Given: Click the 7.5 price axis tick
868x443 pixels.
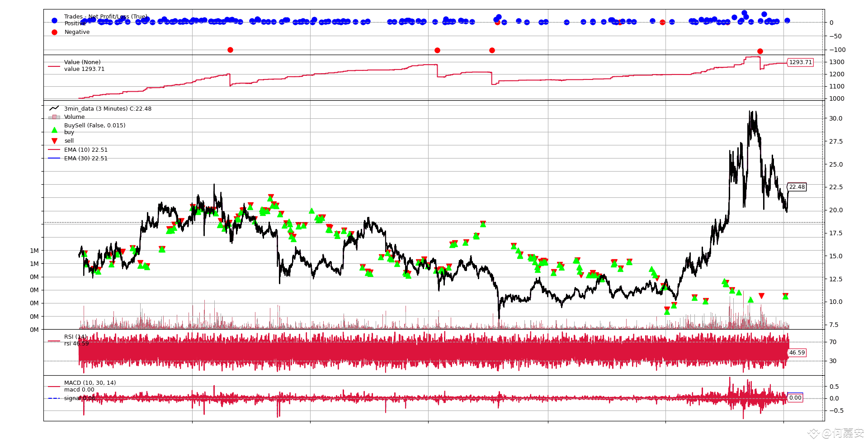Looking at the screenshot, I should pos(834,325).
